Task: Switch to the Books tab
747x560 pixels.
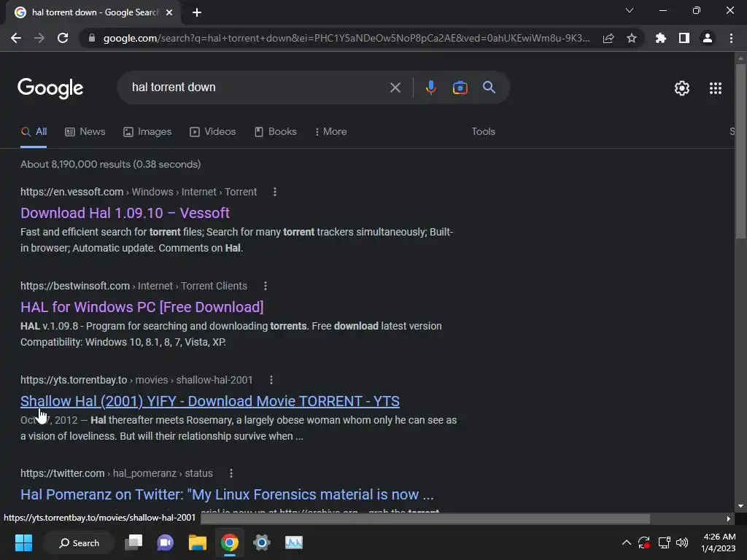Action: pyautogui.click(x=275, y=131)
